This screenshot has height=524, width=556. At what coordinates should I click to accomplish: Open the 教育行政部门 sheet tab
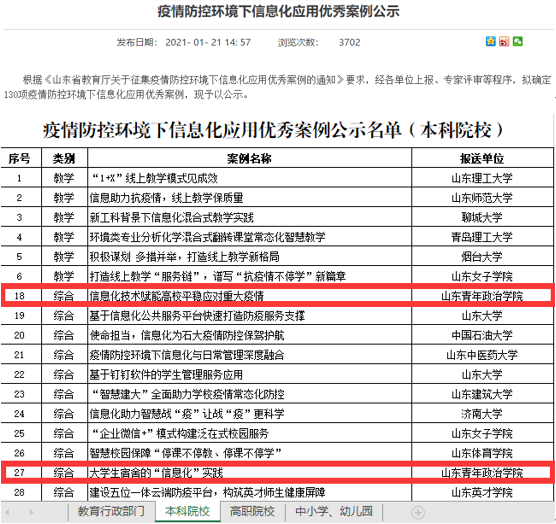pyautogui.click(x=111, y=511)
